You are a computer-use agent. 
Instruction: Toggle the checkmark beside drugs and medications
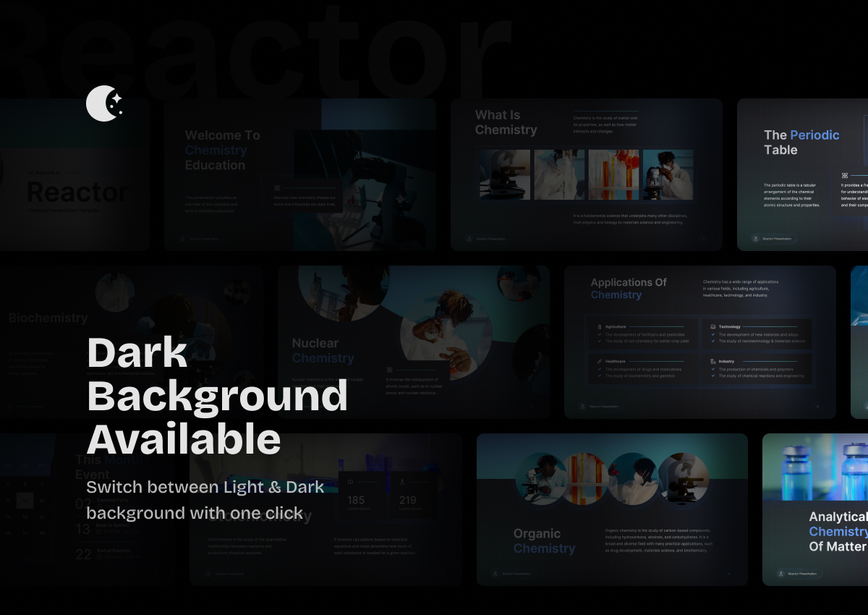599,370
